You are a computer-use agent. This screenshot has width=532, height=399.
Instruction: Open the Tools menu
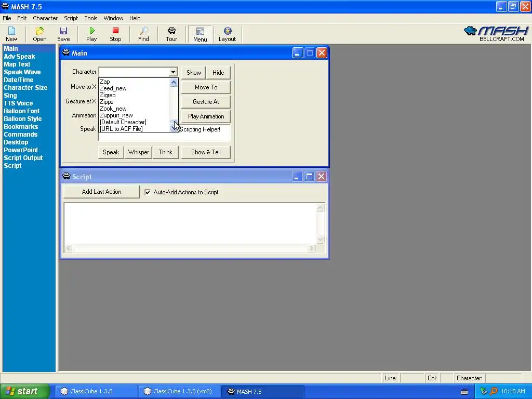[90, 18]
